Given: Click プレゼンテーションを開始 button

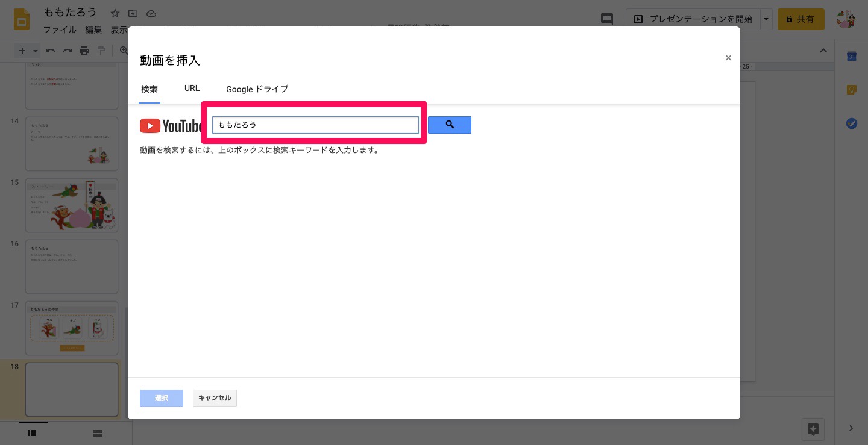Looking at the screenshot, I should pyautogui.click(x=693, y=19).
